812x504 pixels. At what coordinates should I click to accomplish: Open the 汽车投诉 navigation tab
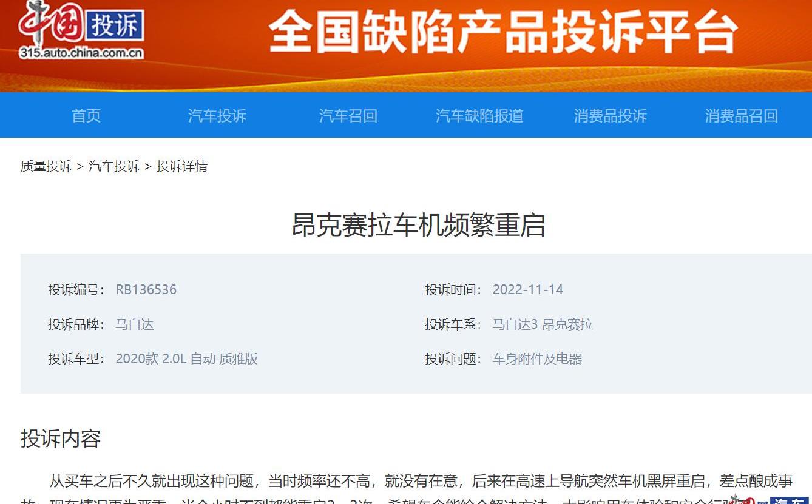(x=217, y=116)
